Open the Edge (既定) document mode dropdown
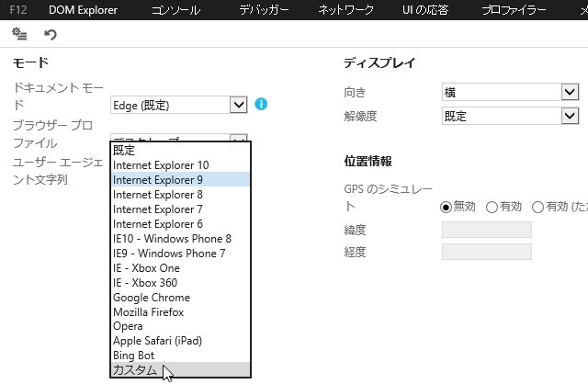The image size is (588, 384). pos(179,105)
